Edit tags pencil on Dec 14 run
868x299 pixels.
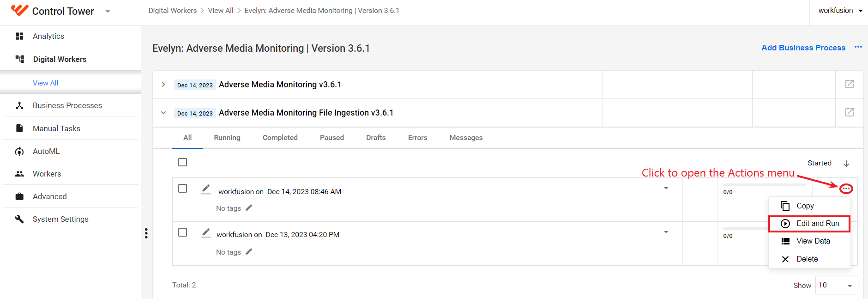pos(249,208)
